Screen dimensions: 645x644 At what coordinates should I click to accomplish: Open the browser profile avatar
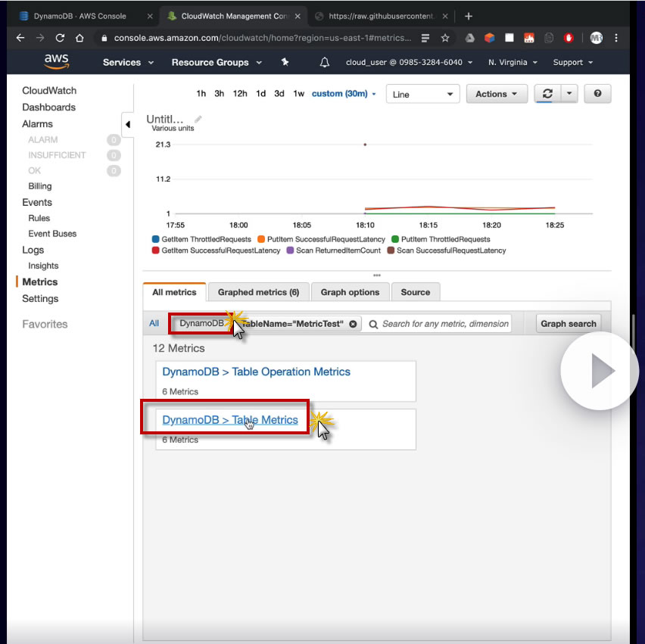596,38
